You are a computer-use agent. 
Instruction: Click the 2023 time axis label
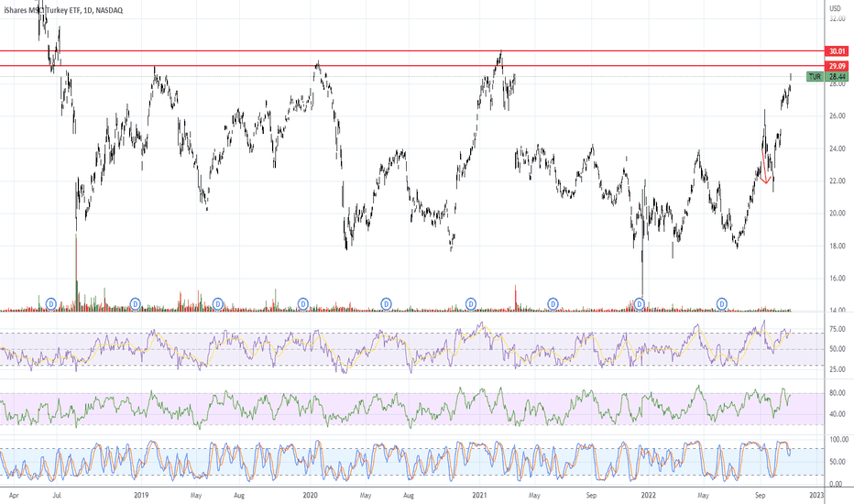[x=816, y=495]
